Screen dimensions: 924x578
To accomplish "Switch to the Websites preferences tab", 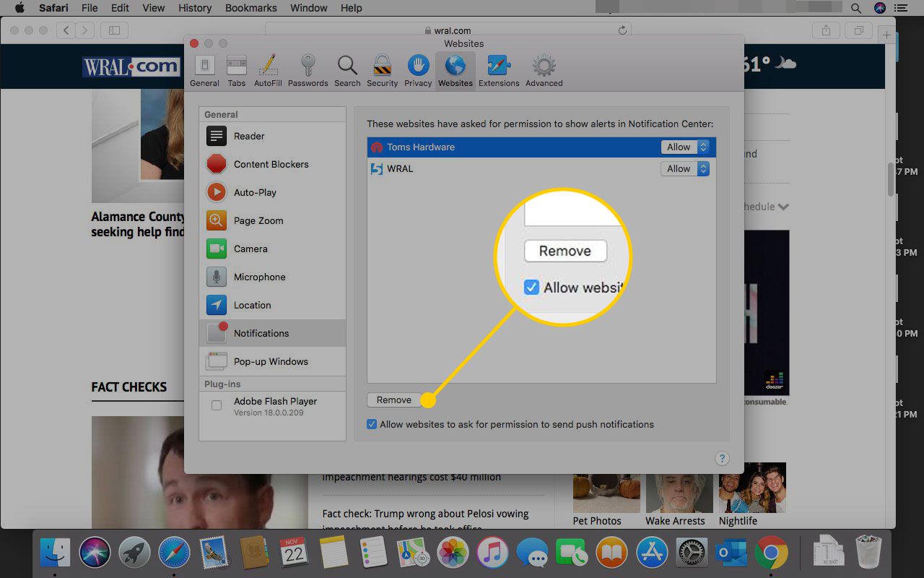I will pos(456,71).
